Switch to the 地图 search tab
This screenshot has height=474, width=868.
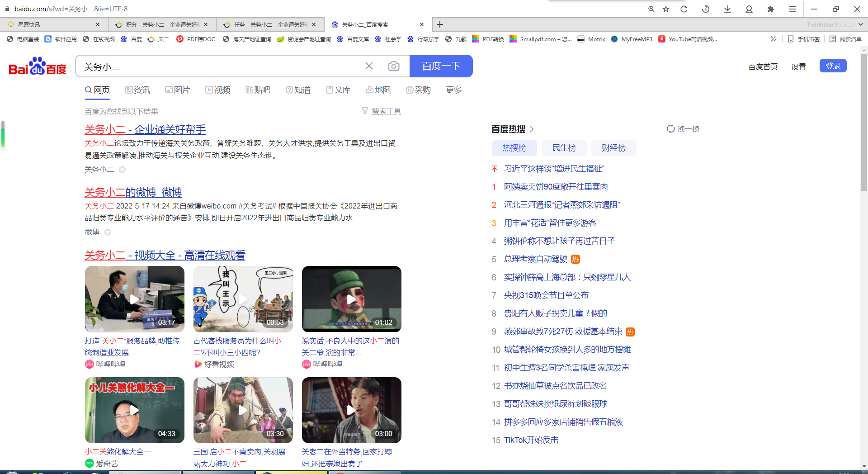click(x=378, y=90)
